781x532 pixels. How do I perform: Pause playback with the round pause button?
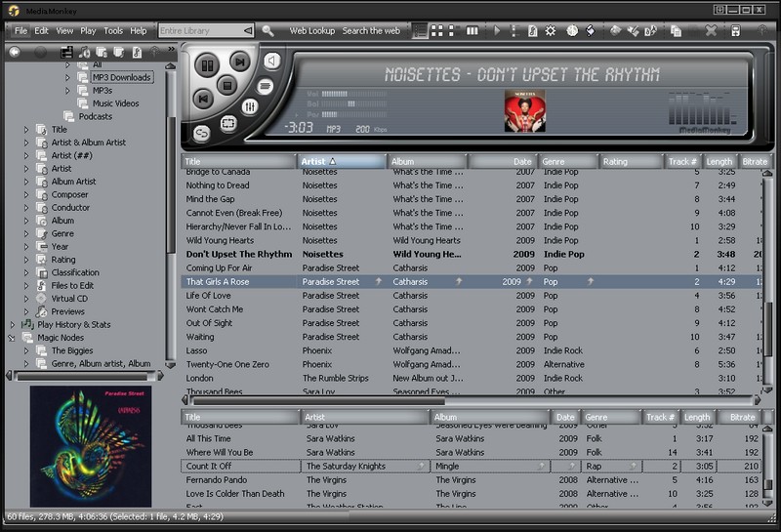[x=207, y=66]
